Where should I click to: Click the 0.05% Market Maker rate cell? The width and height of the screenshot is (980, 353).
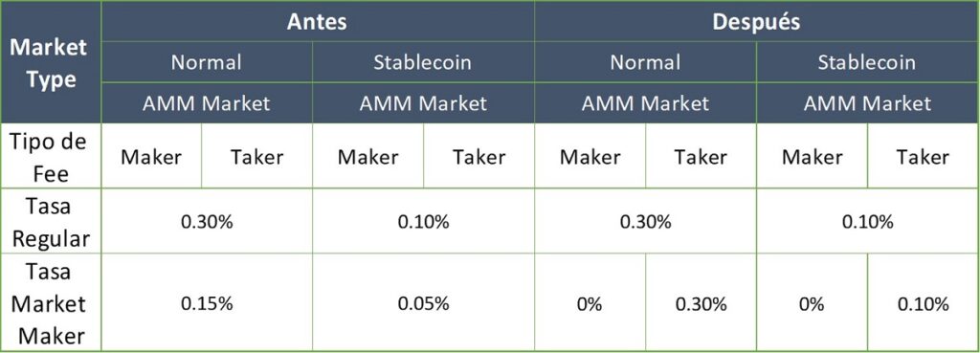click(423, 302)
